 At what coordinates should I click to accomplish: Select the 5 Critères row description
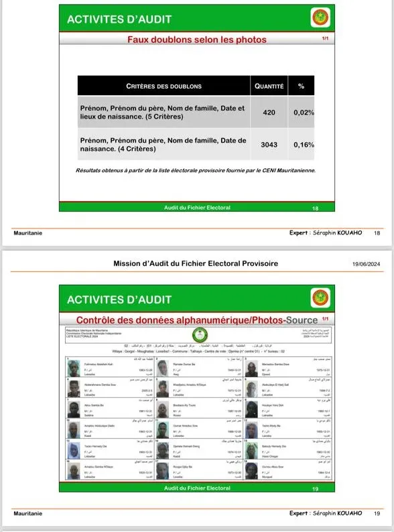[x=162, y=113]
